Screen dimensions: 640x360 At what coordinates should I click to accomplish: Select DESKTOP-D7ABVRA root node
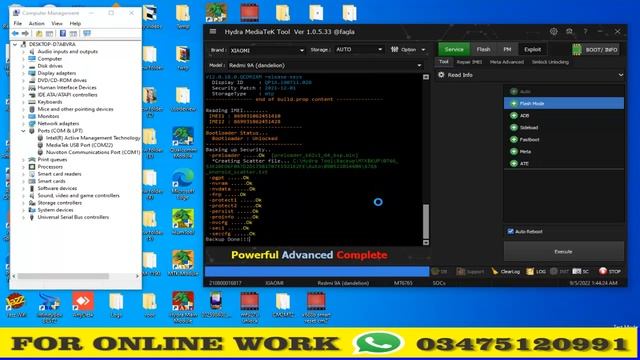click(52, 44)
